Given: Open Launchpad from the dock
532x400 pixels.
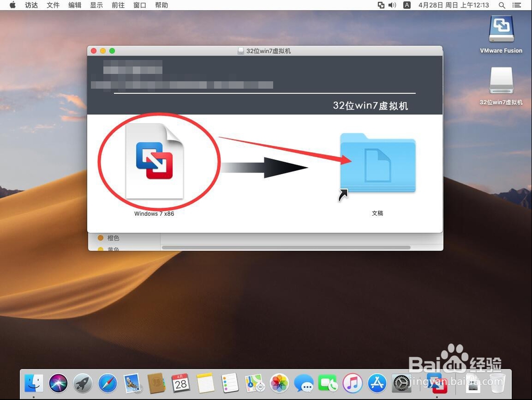Looking at the screenshot, I should [x=83, y=383].
